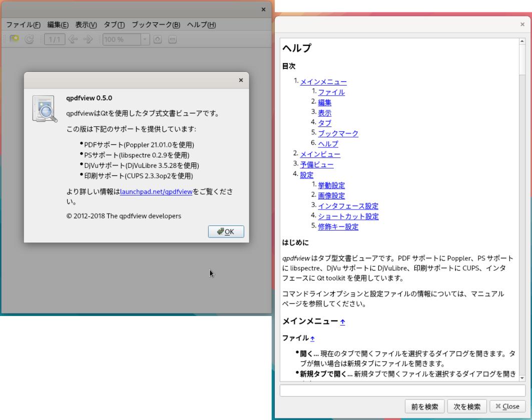Click the 1/1 page number field
This screenshot has width=532, height=420.
(55, 39)
